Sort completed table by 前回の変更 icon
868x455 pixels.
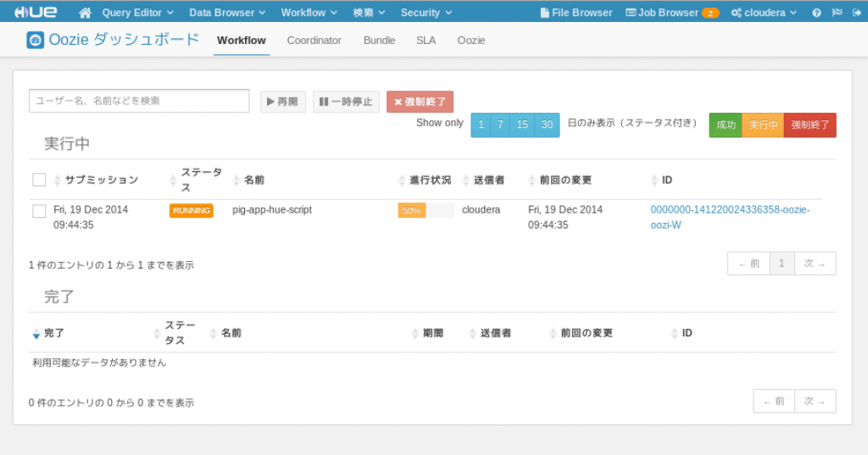coord(553,333)
